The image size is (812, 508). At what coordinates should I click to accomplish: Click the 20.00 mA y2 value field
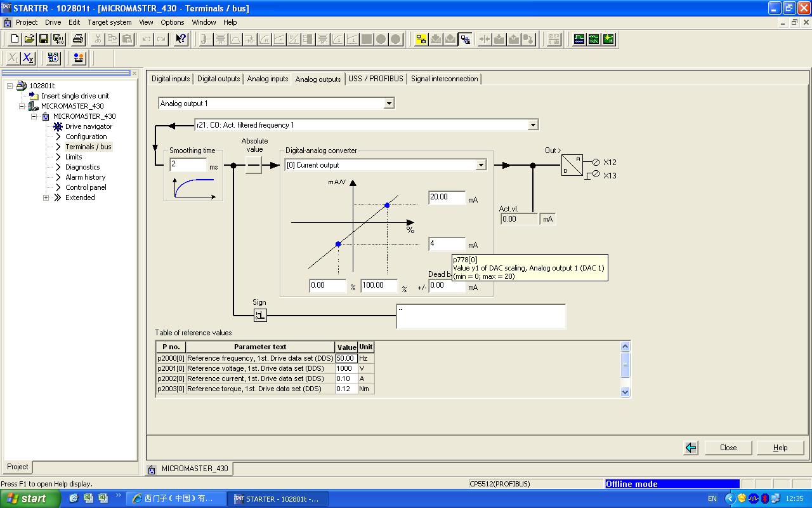point(447,197)
